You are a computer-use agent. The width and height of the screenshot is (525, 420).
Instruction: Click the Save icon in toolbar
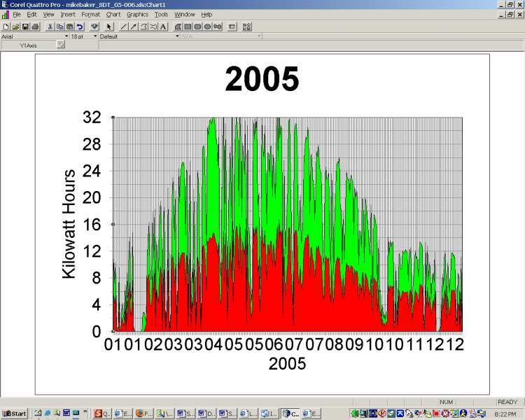click(25, 27)
